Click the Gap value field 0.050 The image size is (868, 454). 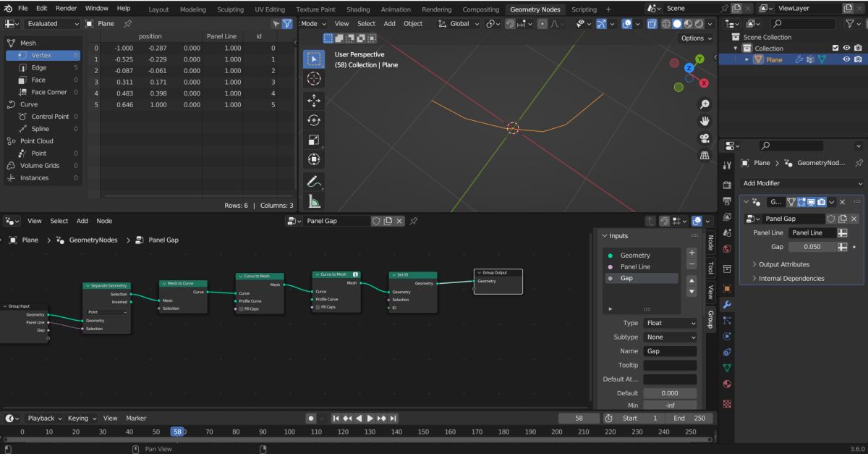click(811, 247)
